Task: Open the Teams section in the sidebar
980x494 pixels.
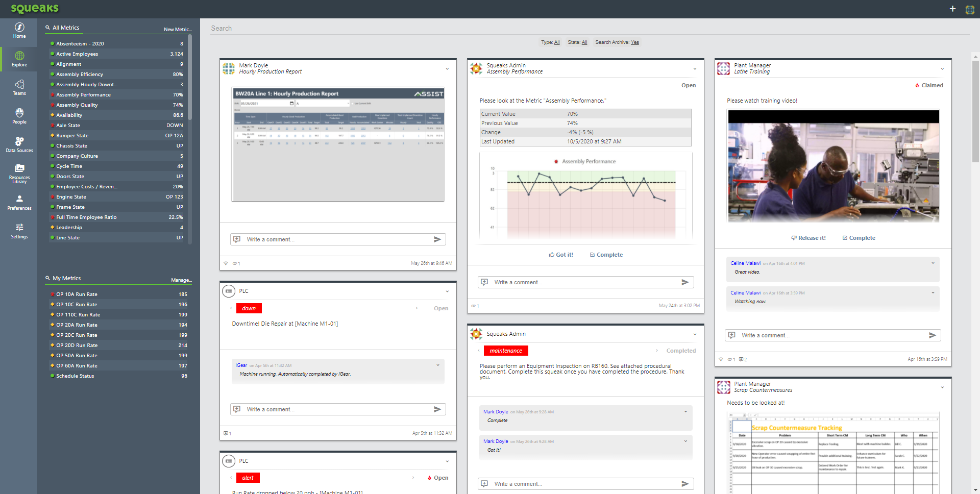Action: point(19,87)
